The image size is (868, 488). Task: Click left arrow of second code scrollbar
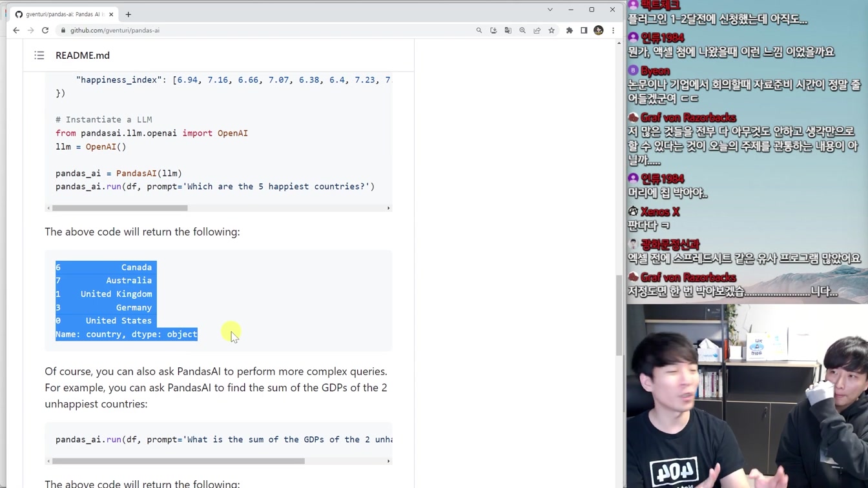tap(48, 461)
